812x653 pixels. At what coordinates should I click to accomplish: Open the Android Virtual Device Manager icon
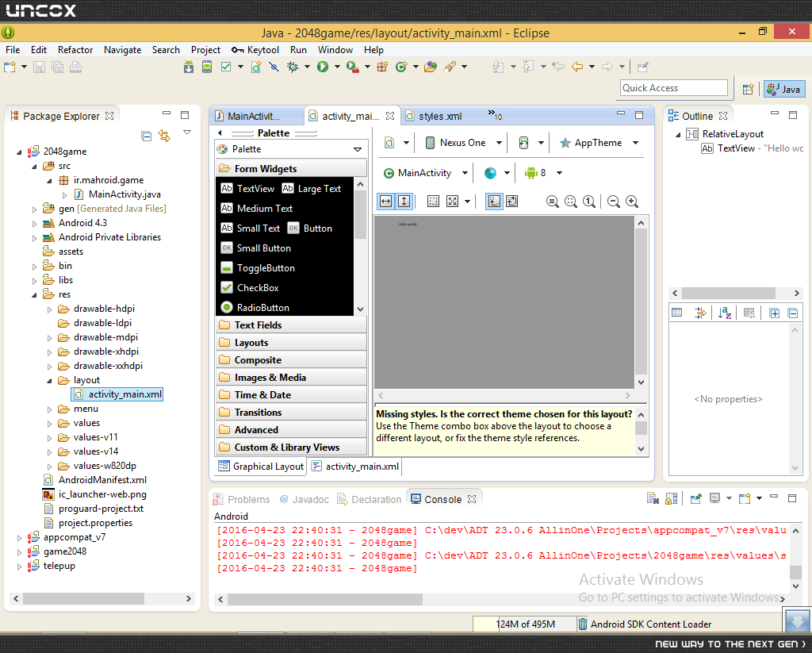[207, 67]
